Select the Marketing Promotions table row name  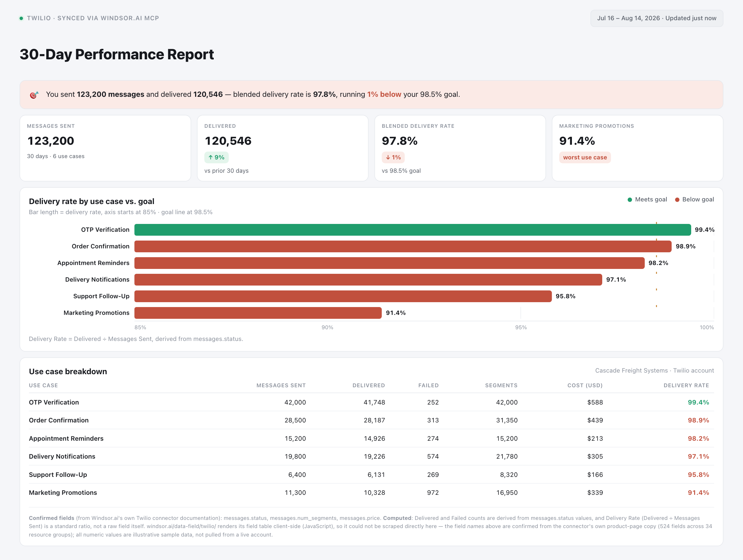pyautogui.click(x=63, y=493)
